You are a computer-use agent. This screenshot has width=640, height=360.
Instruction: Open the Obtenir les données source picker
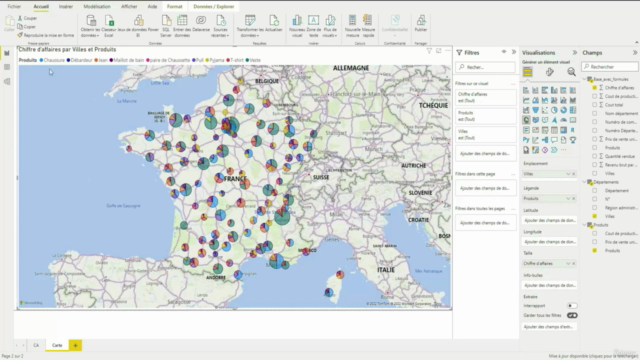tap(91, 26)
